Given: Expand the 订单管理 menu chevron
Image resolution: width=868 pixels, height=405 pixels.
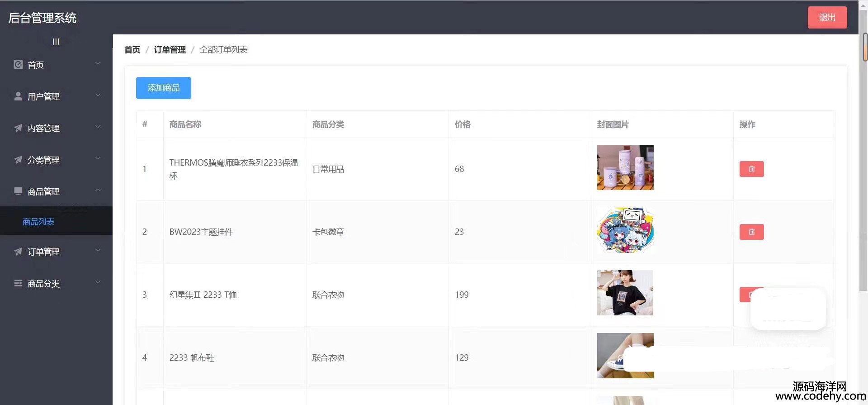Looking at the screenshot, I should (98, 251).
